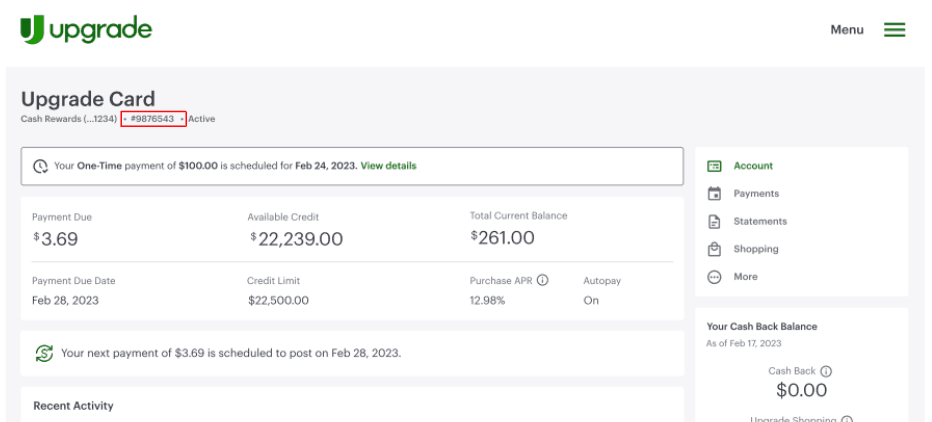Expand the More navigation item

pyautogui.click(x=746, y=277)
